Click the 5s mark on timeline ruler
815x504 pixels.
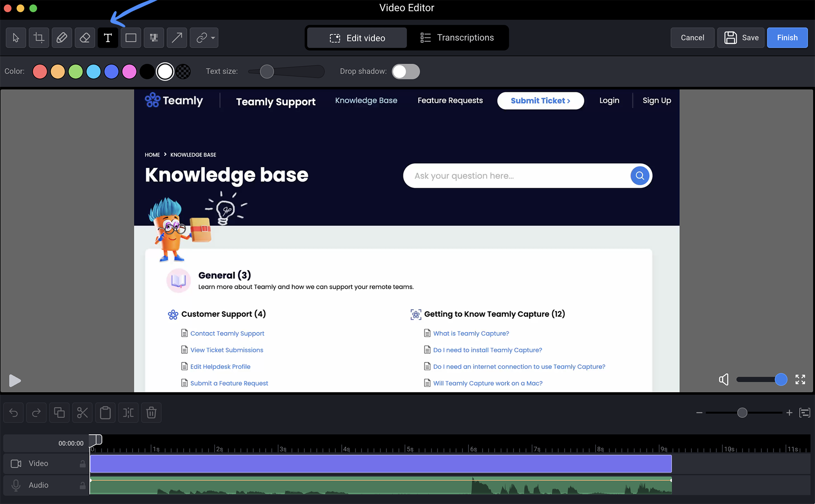point(409,449)
